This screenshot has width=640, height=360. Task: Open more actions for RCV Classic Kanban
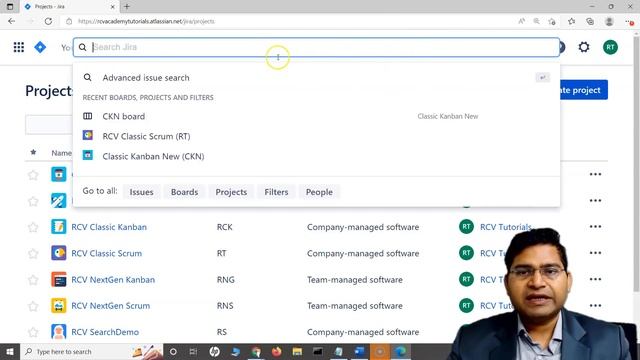[x=596, y=227]
